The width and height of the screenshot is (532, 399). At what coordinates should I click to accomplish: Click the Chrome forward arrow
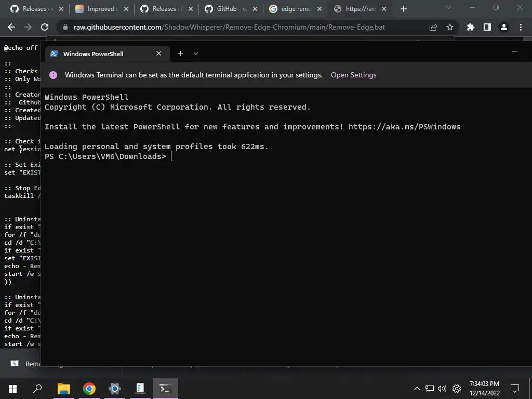coord(28,27)
